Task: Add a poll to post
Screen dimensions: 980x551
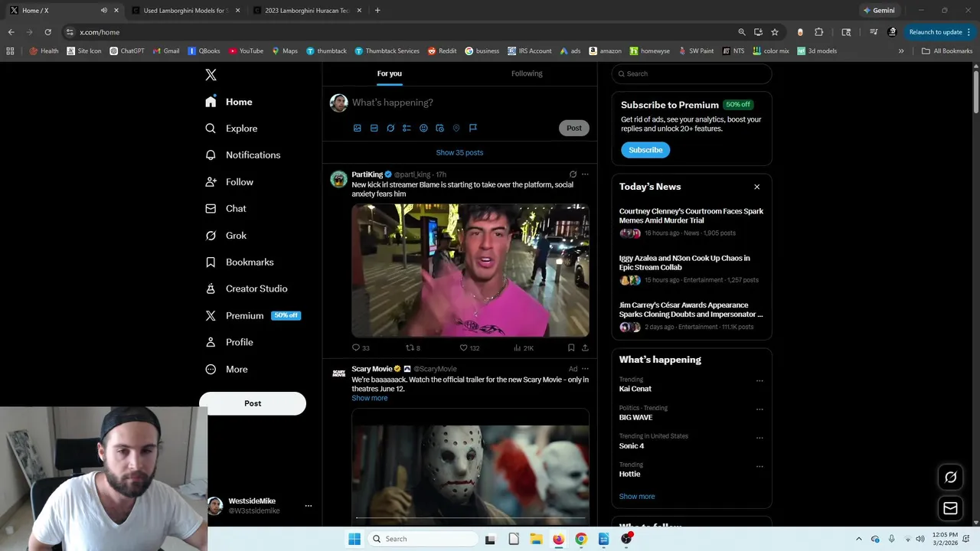Action: pos(407,128)
